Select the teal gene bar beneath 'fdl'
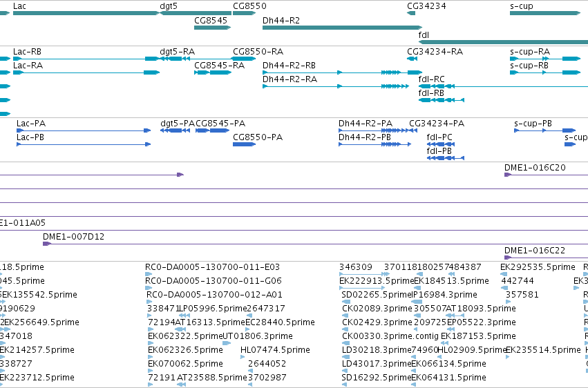The height and width of the screenshot is (388, 588). tap(503, 42)
